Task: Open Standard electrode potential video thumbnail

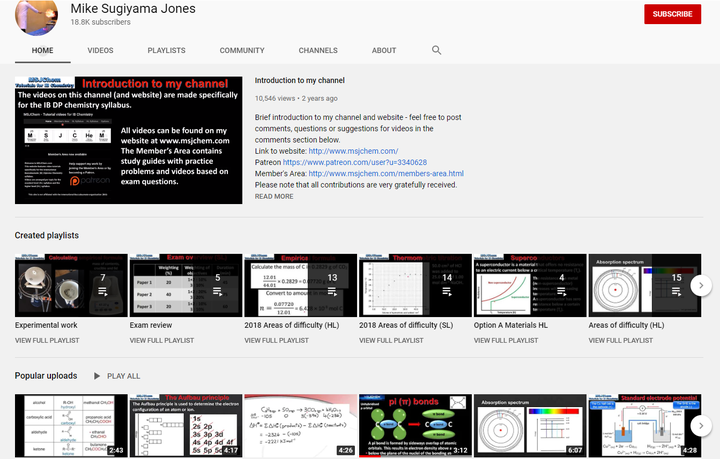Action: click(x=645, y=425)
